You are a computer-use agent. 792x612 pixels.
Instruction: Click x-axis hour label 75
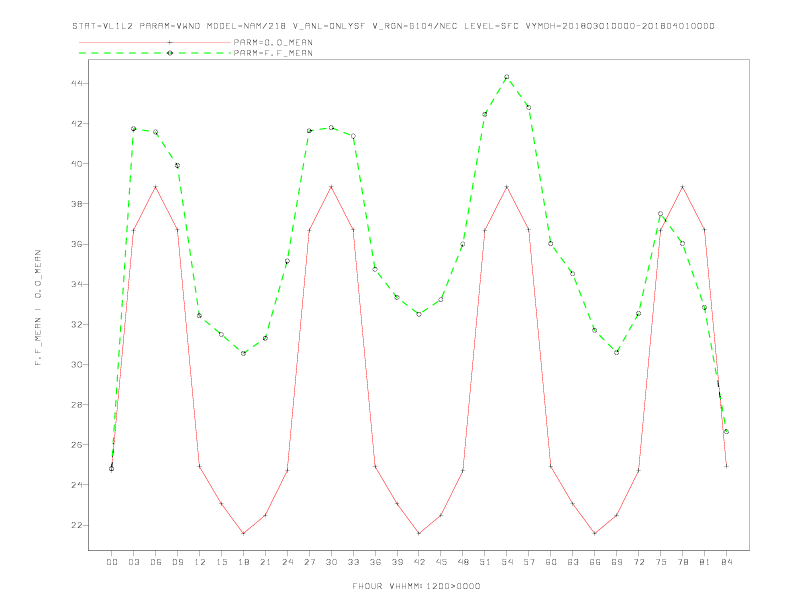[661, 562]
